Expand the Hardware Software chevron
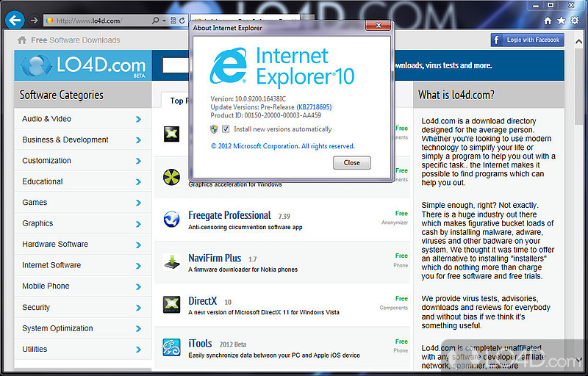This screenshot has height=376, width=588. [x=138, y=245]
